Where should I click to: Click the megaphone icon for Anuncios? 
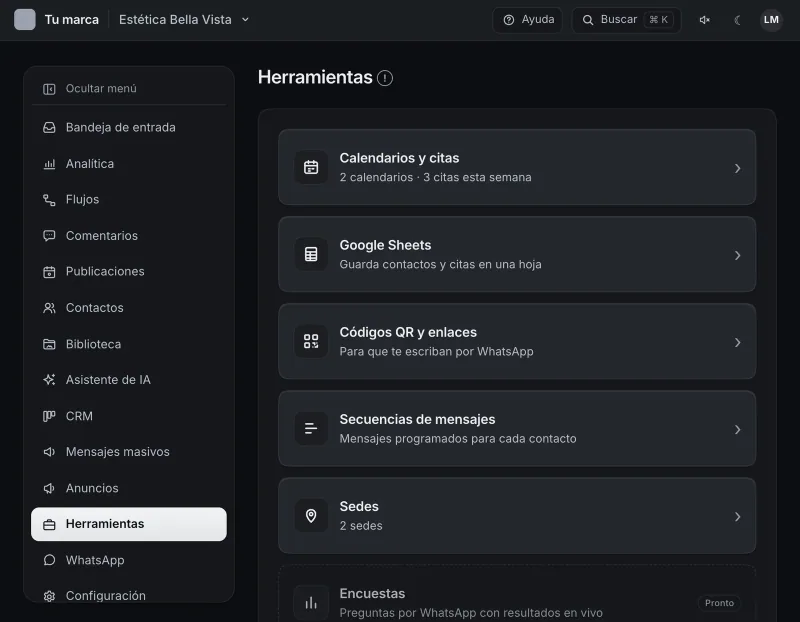tap(49, 488)
